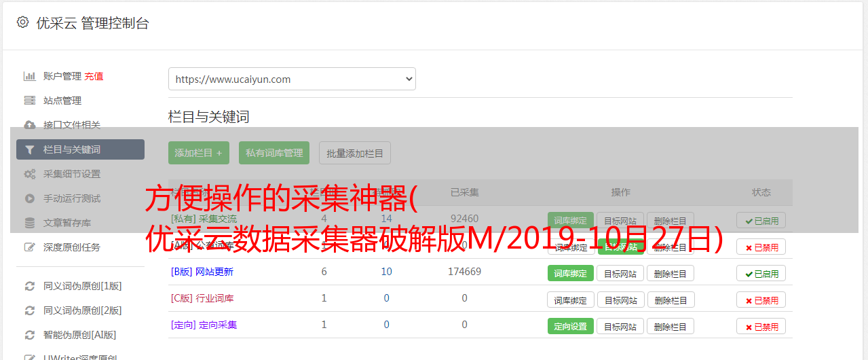Click the red 充值 recharge link
This screenshot has height=360, width=868.
pyautogui.click(x=94, y=76)
